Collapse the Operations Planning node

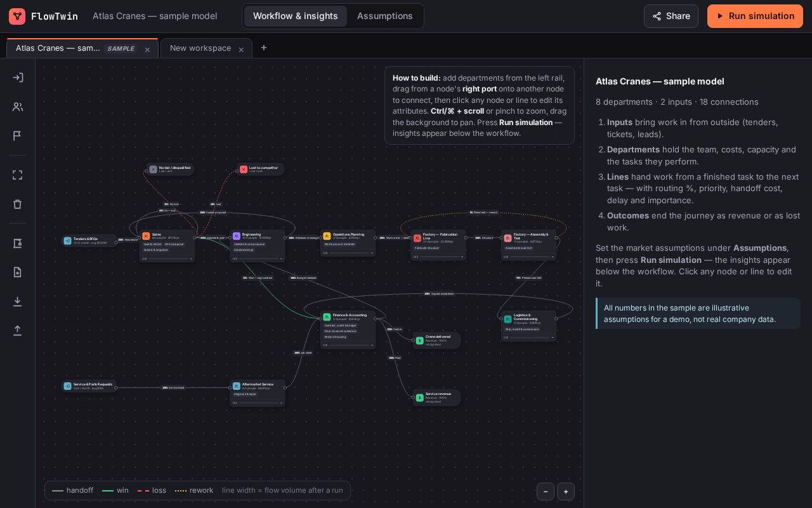(372, 253)
